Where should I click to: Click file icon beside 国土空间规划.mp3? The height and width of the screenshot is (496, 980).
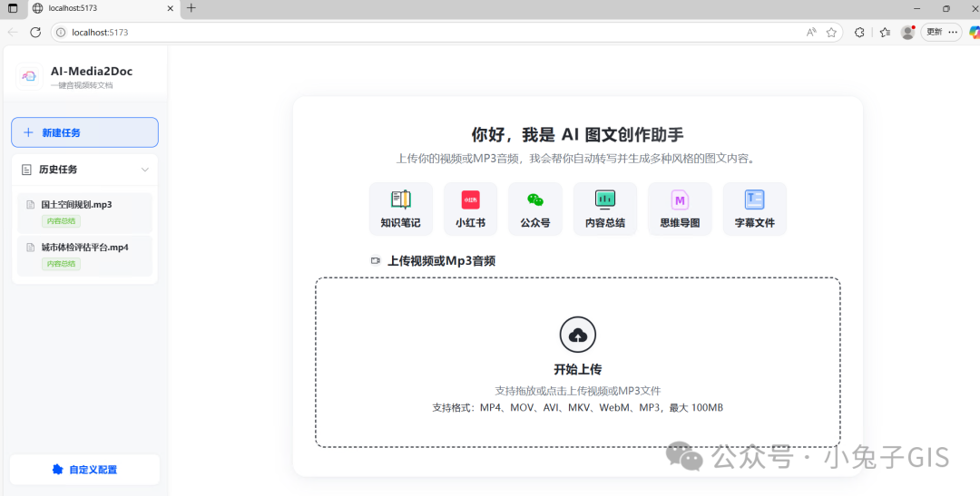[x=30, y=205]
